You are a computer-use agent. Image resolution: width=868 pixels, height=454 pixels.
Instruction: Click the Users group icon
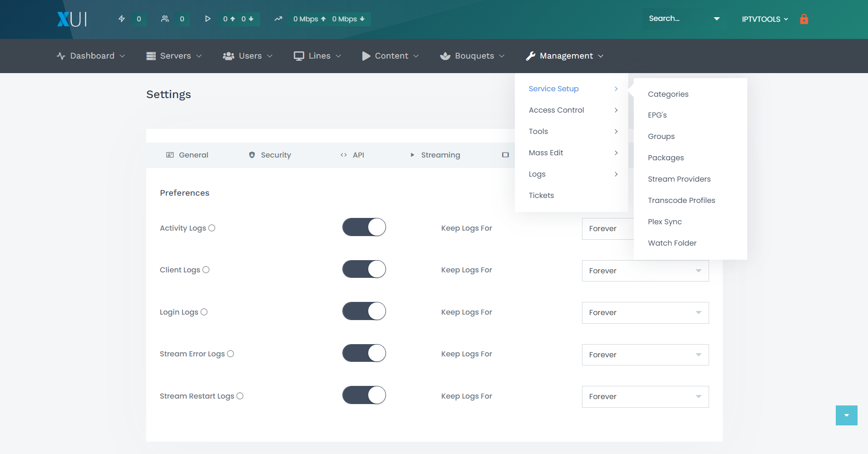pos(228,56)
